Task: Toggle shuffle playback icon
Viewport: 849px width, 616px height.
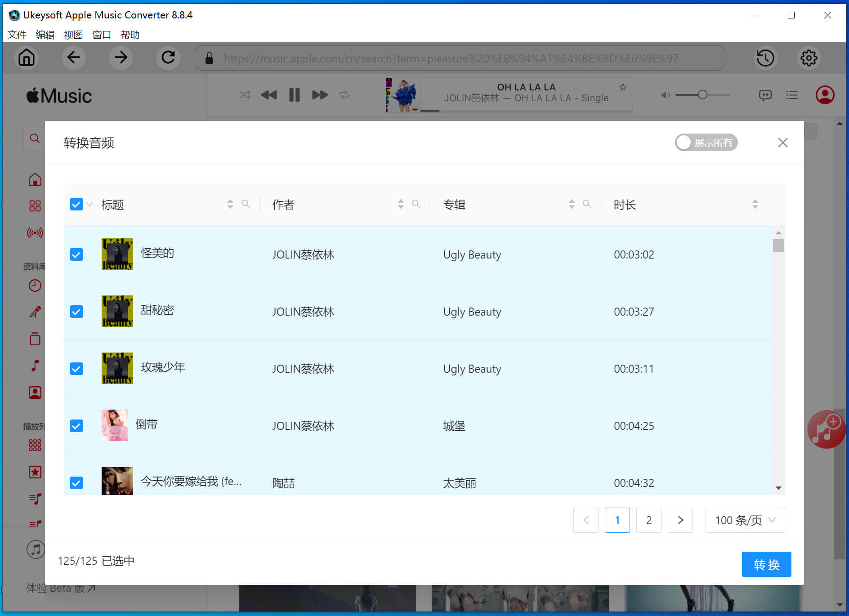Action: click(245, 95)
